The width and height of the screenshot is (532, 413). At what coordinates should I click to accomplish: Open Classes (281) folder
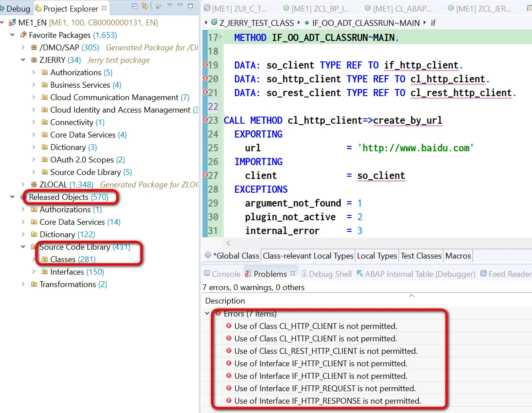[73, 259]
